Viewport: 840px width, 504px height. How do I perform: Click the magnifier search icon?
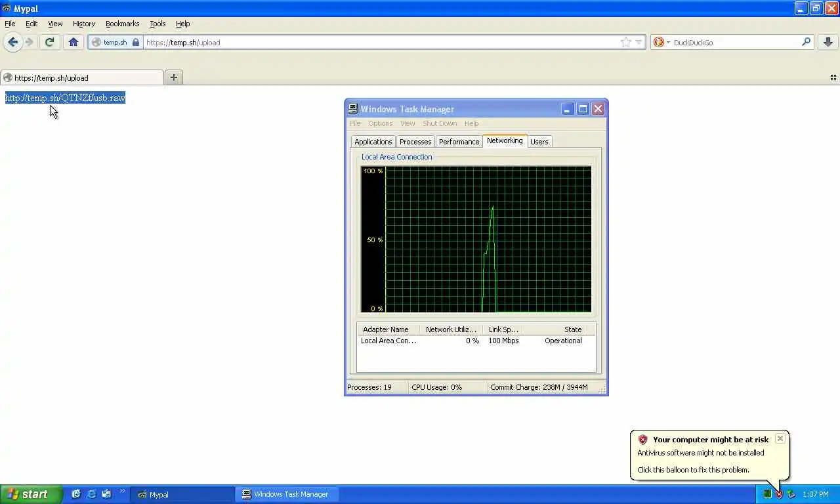pos(807,42)
